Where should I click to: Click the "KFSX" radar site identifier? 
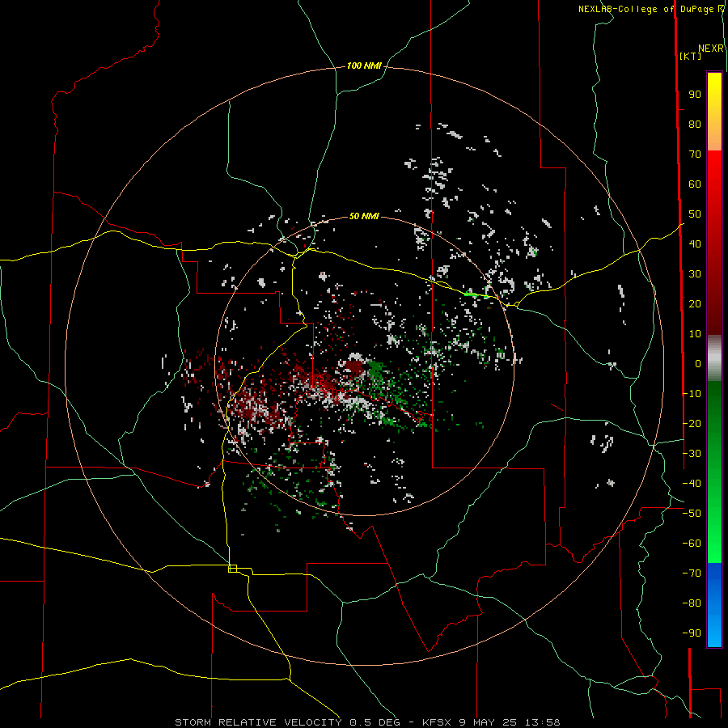click(438, 722)
